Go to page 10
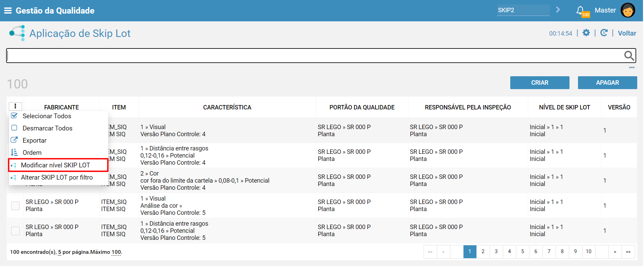 588,251
